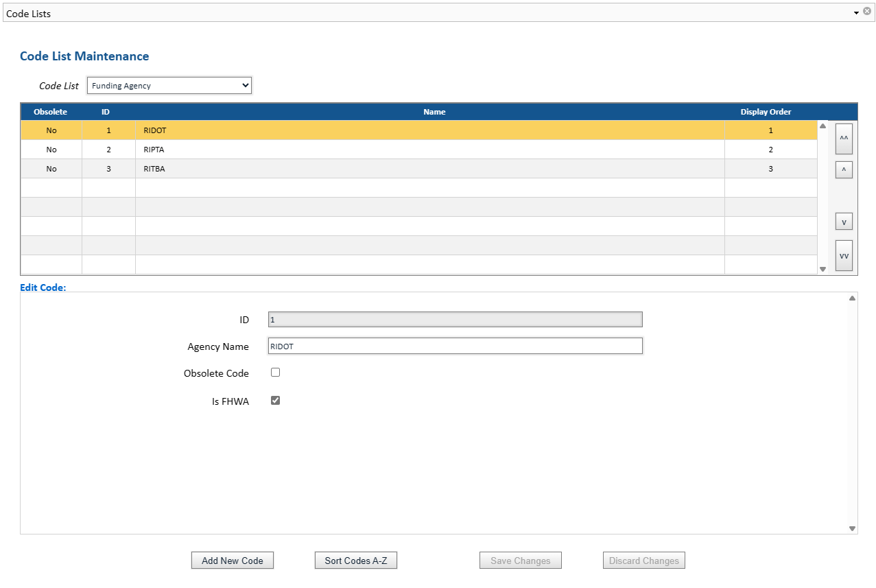Toggle the Obsolete Code checkbox
876x588 pixels.
tap(275, 373)
